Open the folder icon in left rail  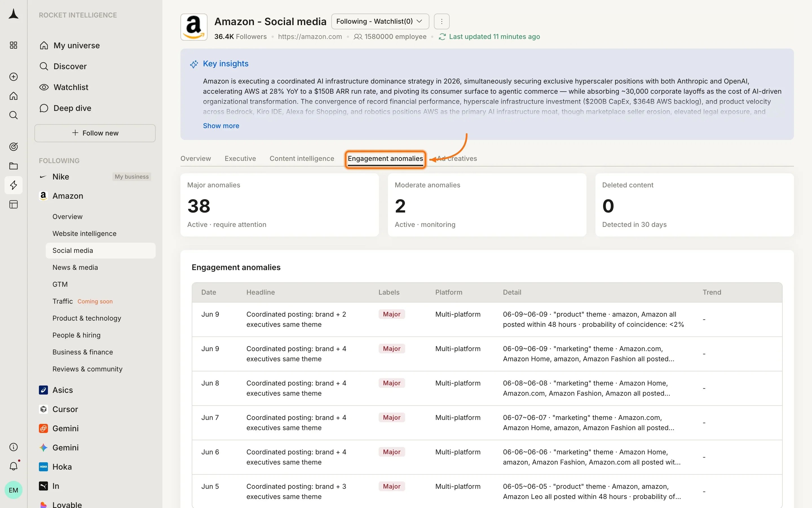(x=14, y=166)
